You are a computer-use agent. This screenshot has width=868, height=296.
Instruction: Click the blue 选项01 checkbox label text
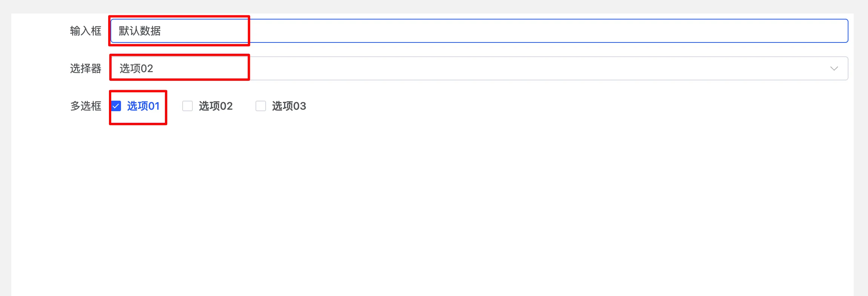pyautogui.click(x=143, y=106)
